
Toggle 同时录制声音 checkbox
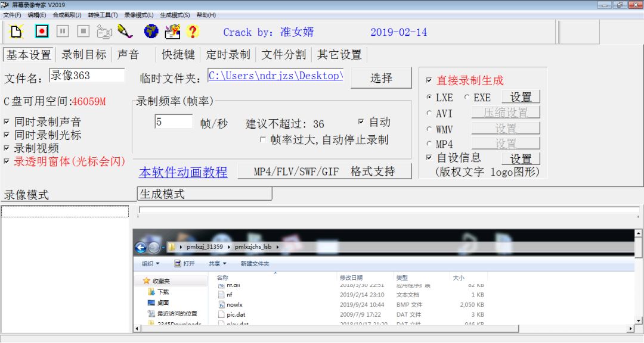tap(6, 121)
